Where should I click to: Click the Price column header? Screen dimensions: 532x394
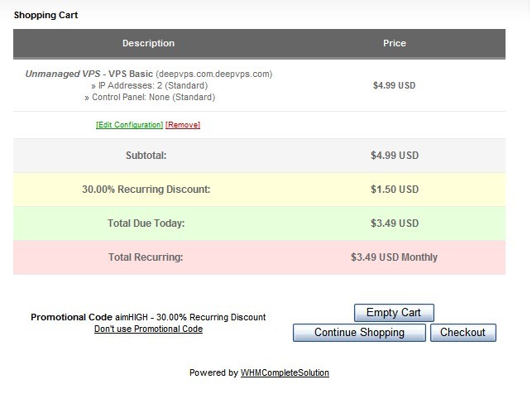click(394, 43)
